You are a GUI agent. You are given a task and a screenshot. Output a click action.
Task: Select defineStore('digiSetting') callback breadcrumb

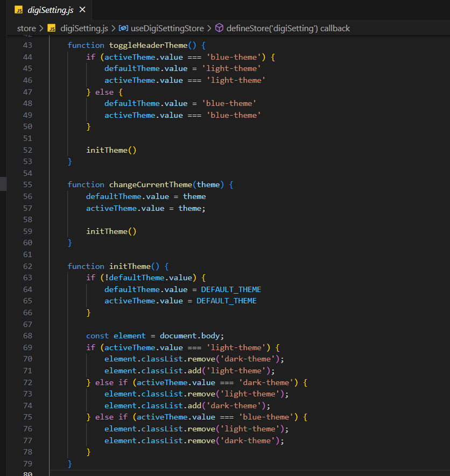coord(288,28)
